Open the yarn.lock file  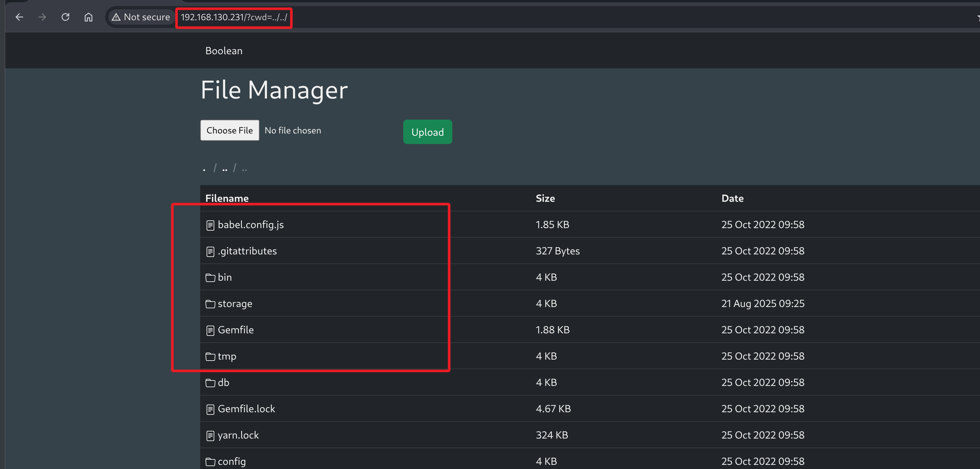pos(238,435)
